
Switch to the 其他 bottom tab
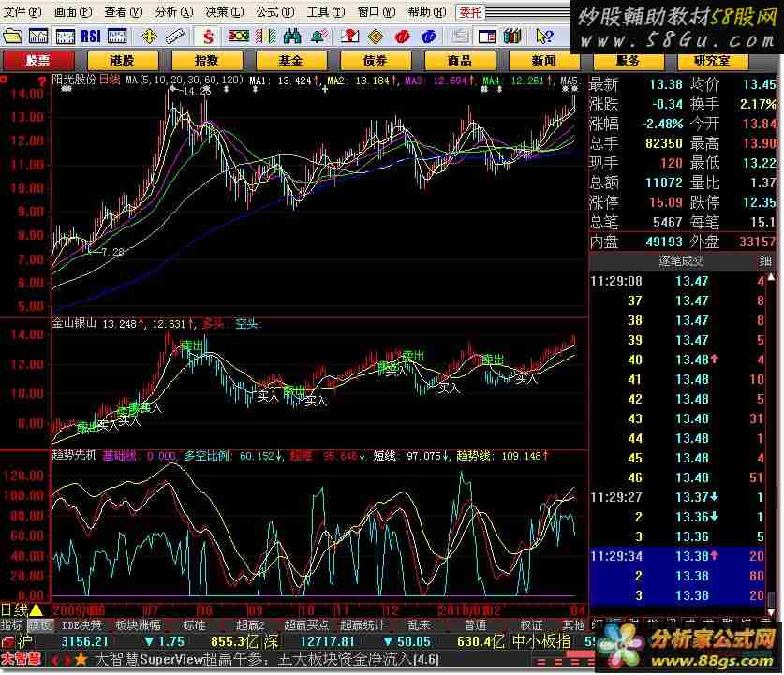[x=573, y=624]
